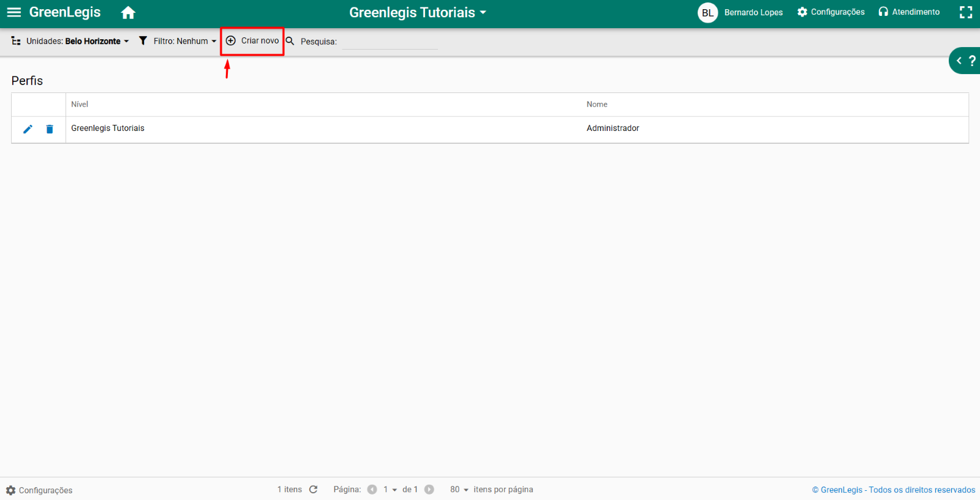980x500 pixels.
Task: Open the Bernardo Lopes user menu
Action: (x=753, y=12)
